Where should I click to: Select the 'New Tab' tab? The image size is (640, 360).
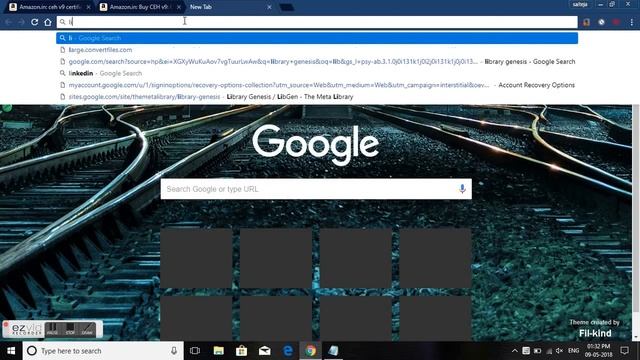(229, 7)
